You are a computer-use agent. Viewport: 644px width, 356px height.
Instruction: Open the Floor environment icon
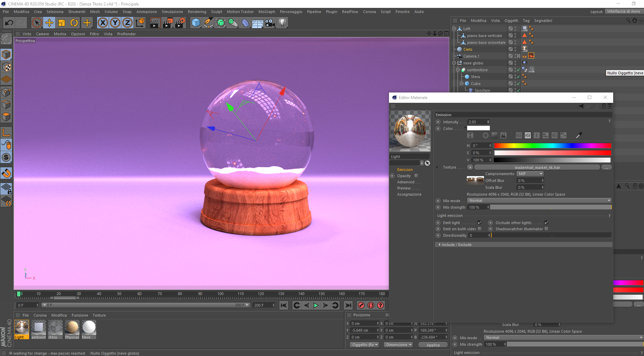(257, 23)
